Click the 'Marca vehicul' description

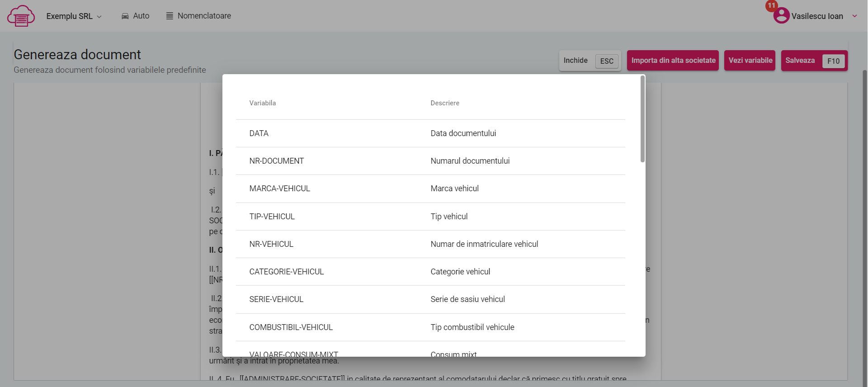point(455,189)
